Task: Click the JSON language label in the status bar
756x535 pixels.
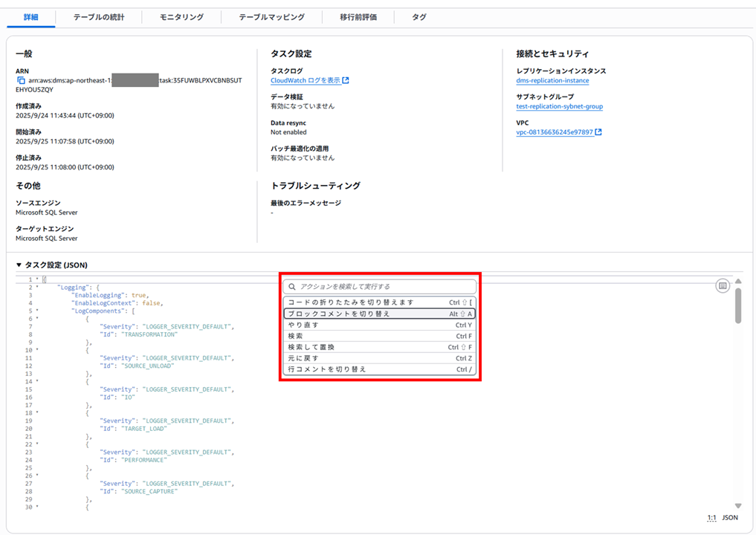Action: coord(730,518)
